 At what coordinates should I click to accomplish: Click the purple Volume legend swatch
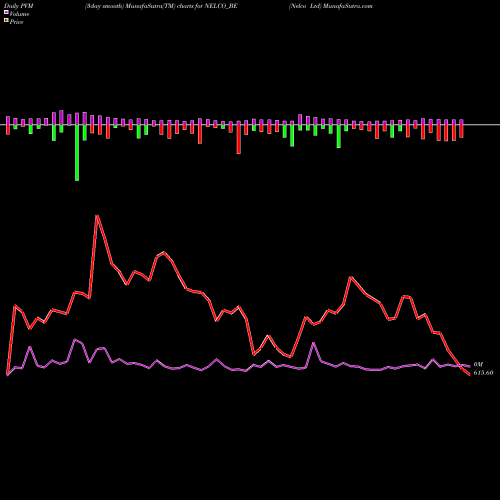point(6,13)
